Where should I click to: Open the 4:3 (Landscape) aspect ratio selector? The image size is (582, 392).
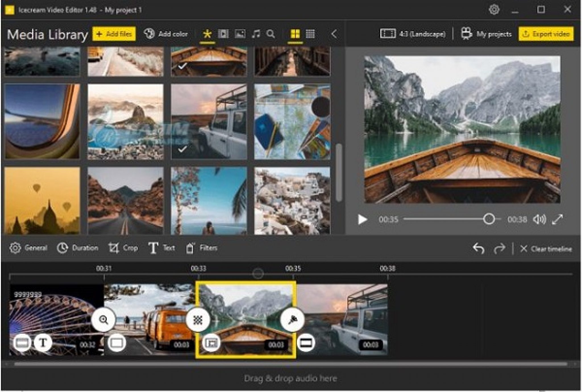click(x=413, y=34)
